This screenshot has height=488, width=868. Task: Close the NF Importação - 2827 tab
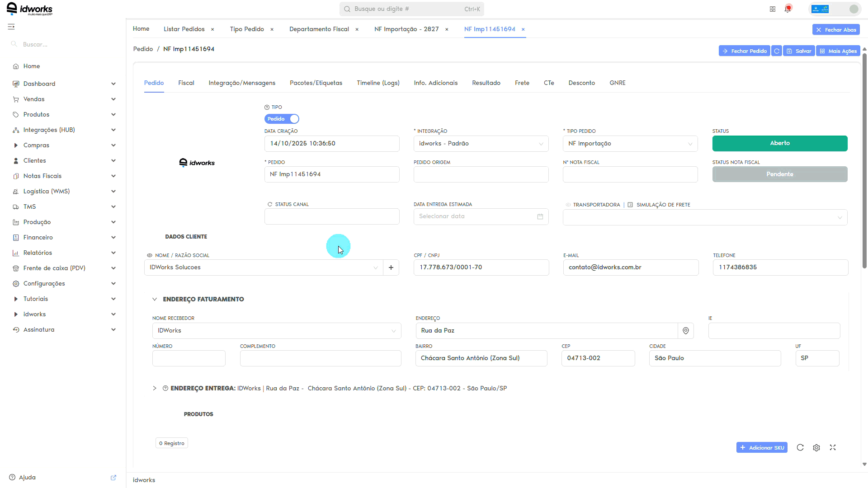click(447, 29)
